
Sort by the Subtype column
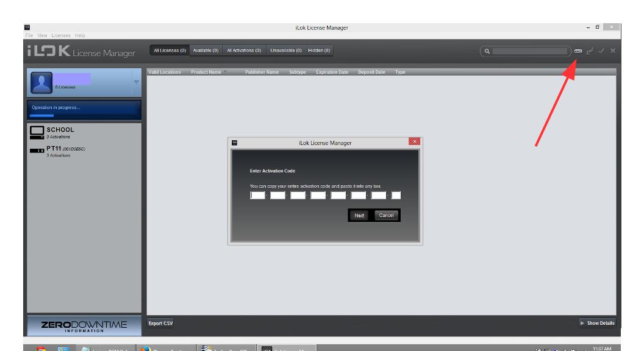pyautogui.click(x=298, y=72)
